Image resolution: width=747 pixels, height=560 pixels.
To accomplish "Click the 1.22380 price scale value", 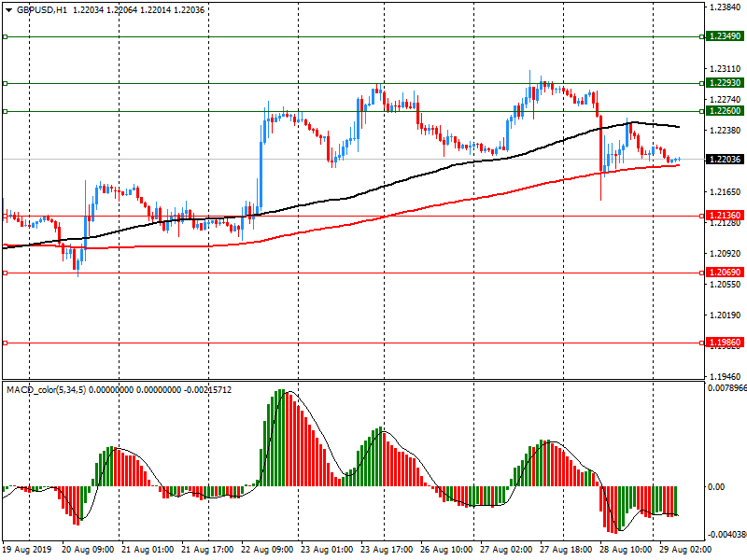I will [x=726, y=131].
